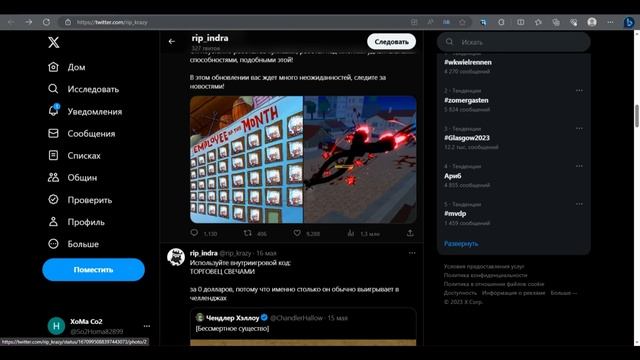The height and width of the screenshot is (360, 640).
Task: Open Общин communities page
Action: [x=73, y=178]
